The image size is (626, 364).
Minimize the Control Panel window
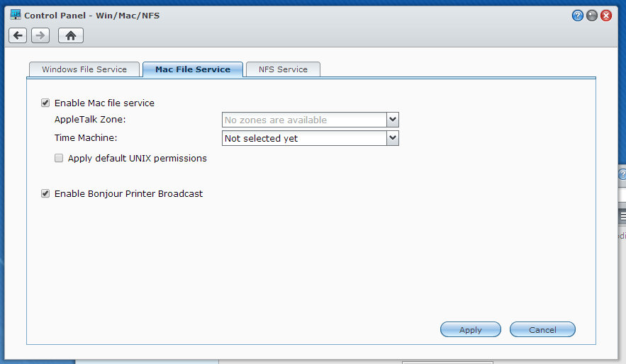coord(592,16)
